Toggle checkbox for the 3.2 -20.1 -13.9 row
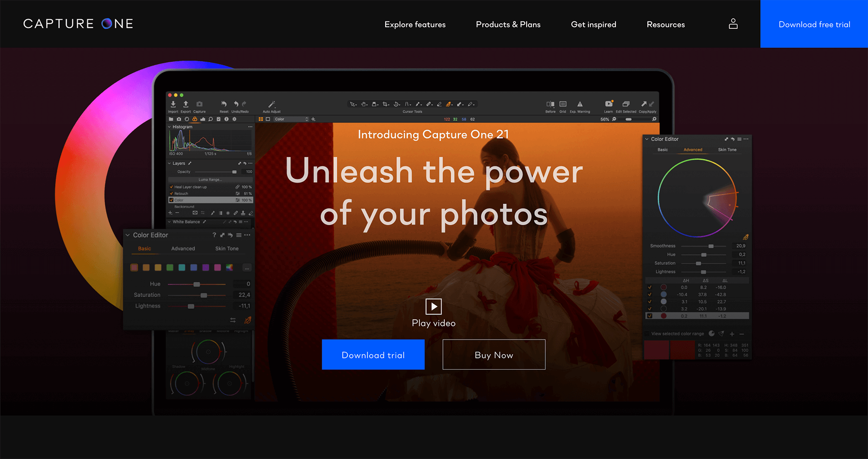 click(650, 309)
